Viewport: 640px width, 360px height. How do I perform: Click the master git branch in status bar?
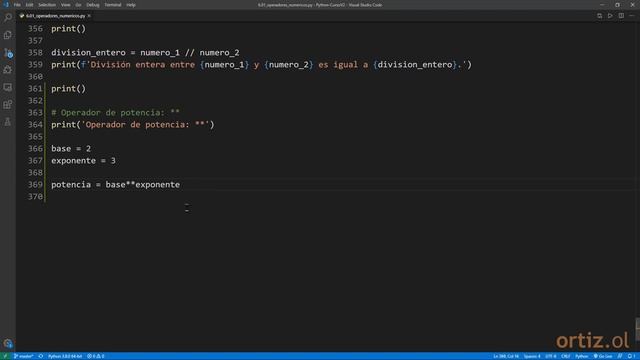click(24, 356)
